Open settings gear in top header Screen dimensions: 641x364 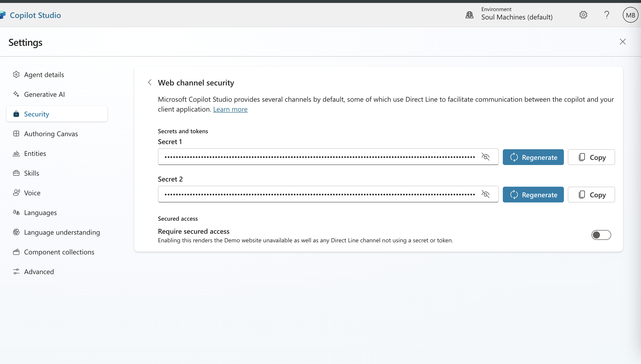(x=583, y=15)
